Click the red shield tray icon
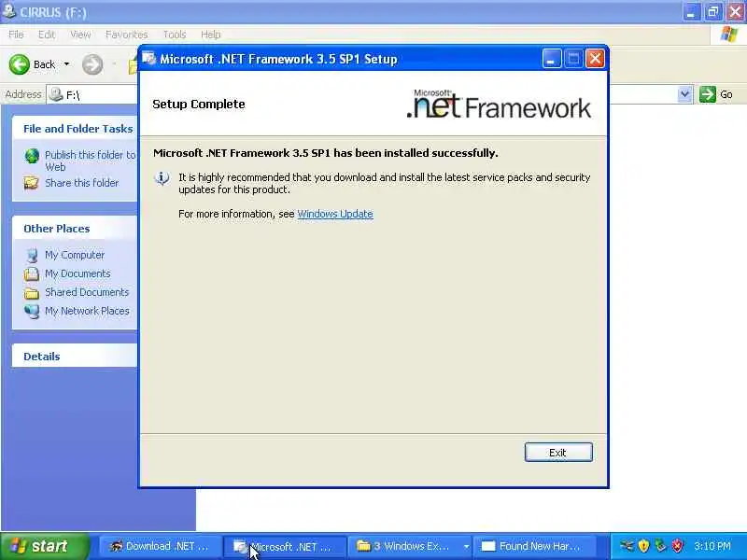747x560 pixels. coord(677,546)
